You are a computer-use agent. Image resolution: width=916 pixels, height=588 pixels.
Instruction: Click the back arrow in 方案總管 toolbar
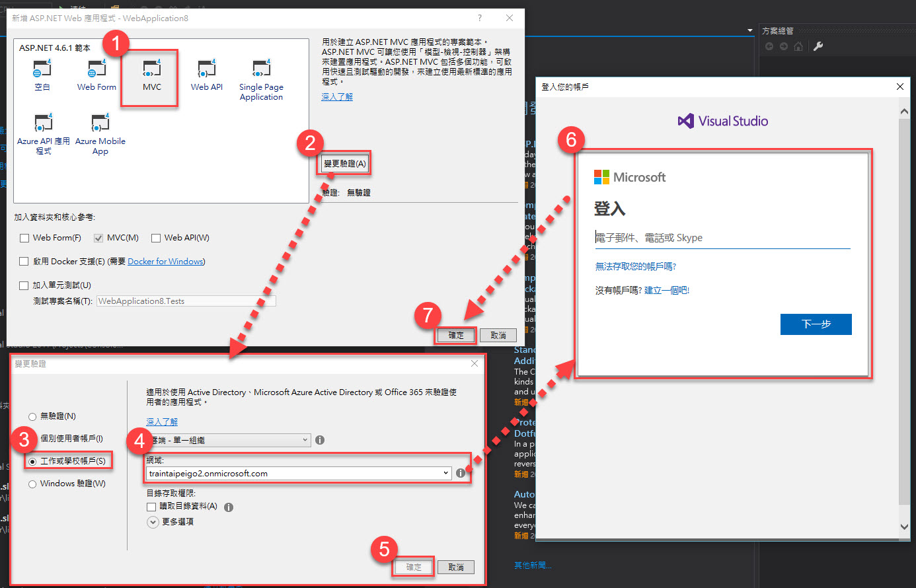click(769, 46)
